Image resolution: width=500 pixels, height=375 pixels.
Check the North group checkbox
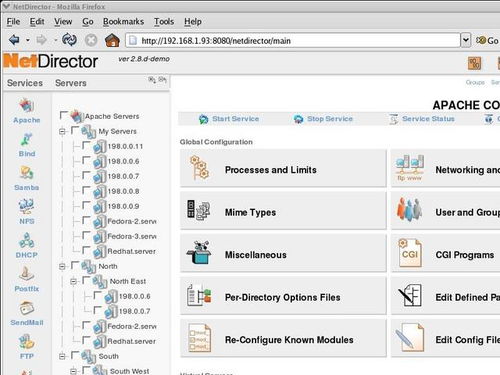coord(75,265)
